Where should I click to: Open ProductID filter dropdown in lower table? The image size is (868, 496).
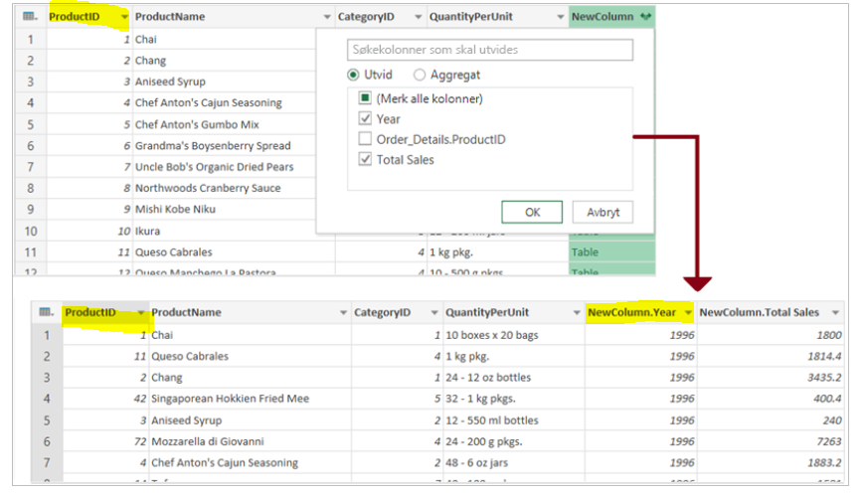(141, 313)
